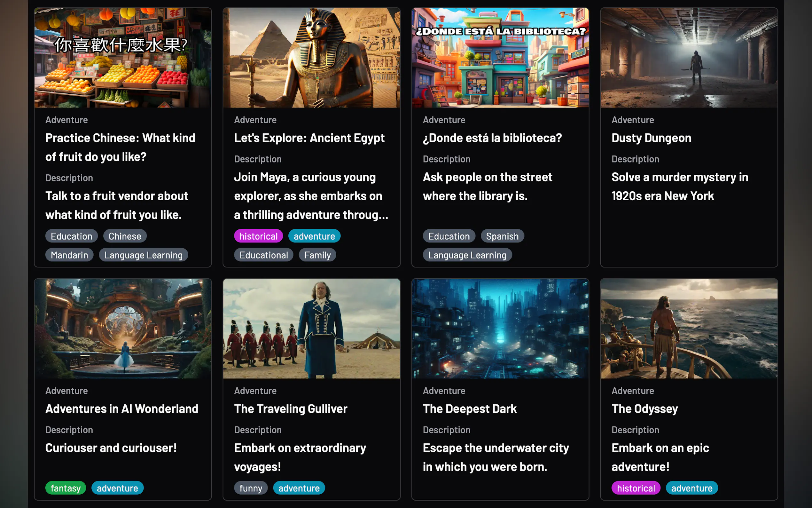This screenshot has width=812, height=508.
Task: Click the "Dusty Dungeon" title
Action: click(x=651, y=138)
